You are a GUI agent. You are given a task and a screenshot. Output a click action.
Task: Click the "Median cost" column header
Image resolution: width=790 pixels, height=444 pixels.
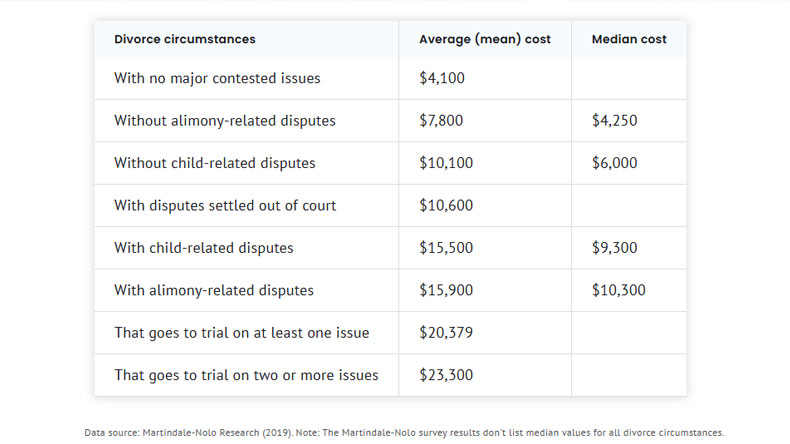click(x=629, y=39)
